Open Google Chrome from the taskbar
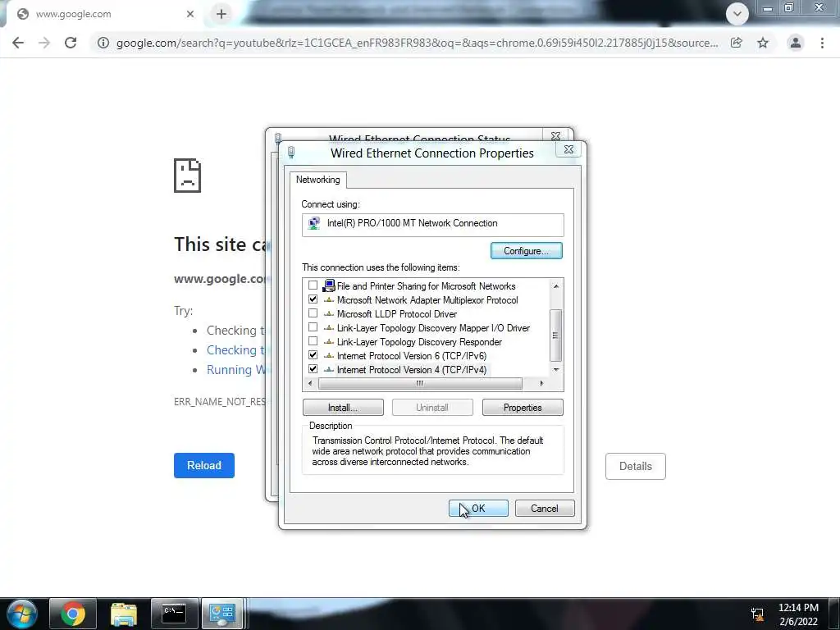Screen dimensions: 840x630 pos(73,614)
